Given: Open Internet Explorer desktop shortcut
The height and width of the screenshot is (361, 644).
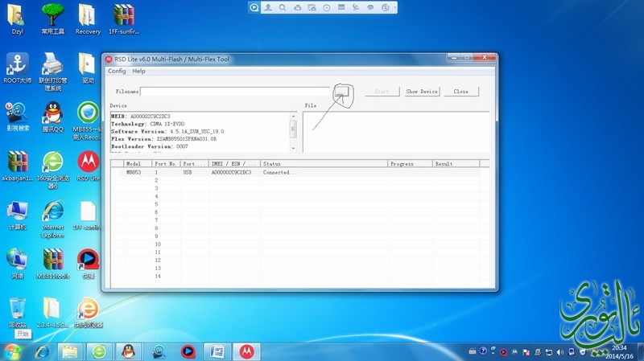Looking at the screenshot, I should tap(52, 219).
